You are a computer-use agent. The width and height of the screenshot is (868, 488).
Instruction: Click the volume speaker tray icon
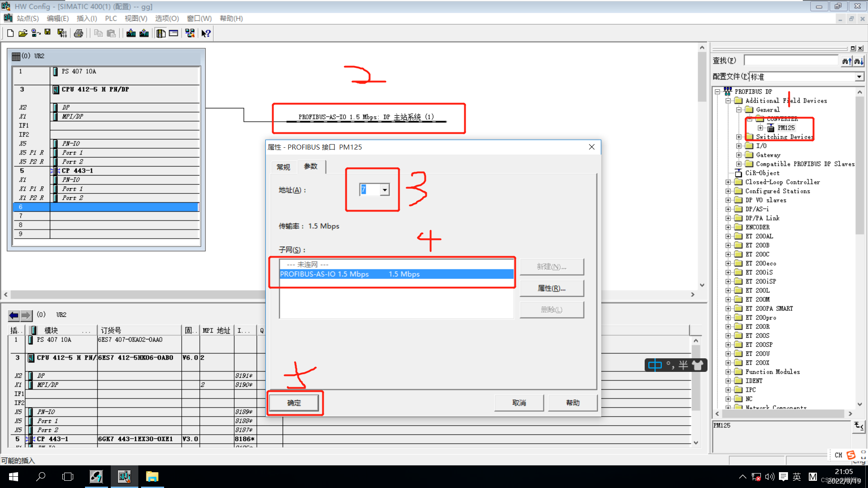[770, 477]
